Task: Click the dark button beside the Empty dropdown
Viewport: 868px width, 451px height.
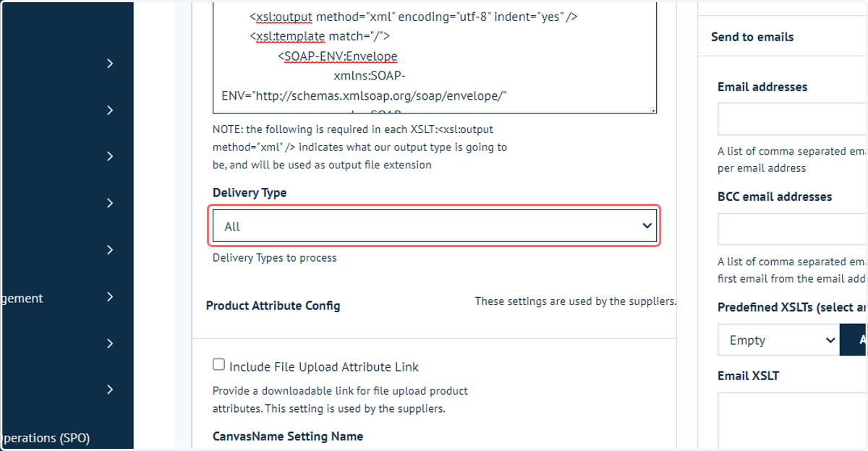Action: [854, 340]
